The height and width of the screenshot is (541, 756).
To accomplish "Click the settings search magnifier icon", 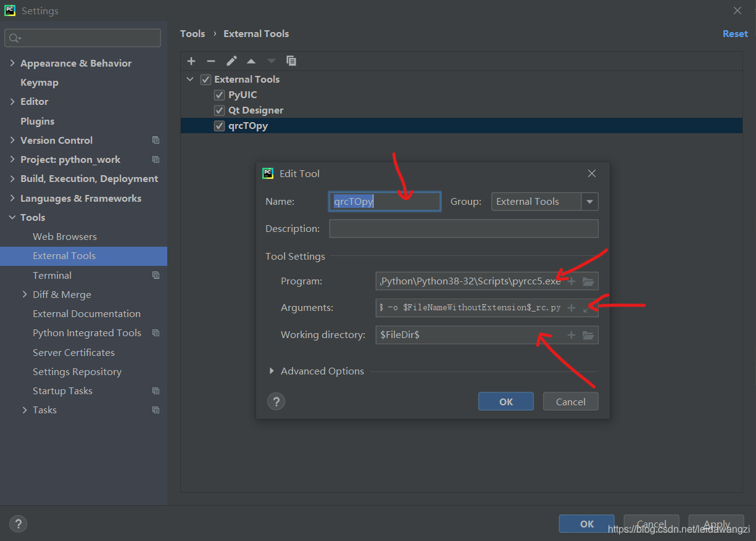I will pos(14,38).
